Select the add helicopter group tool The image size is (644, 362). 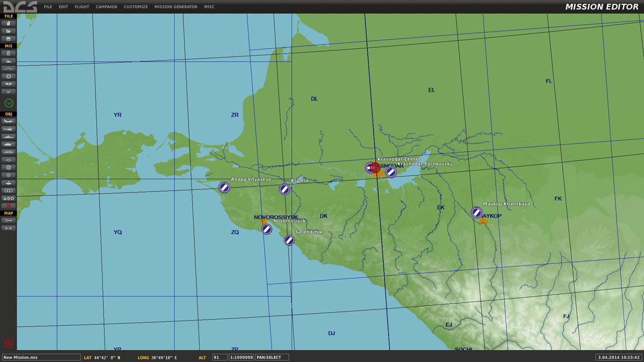[9, 129]
